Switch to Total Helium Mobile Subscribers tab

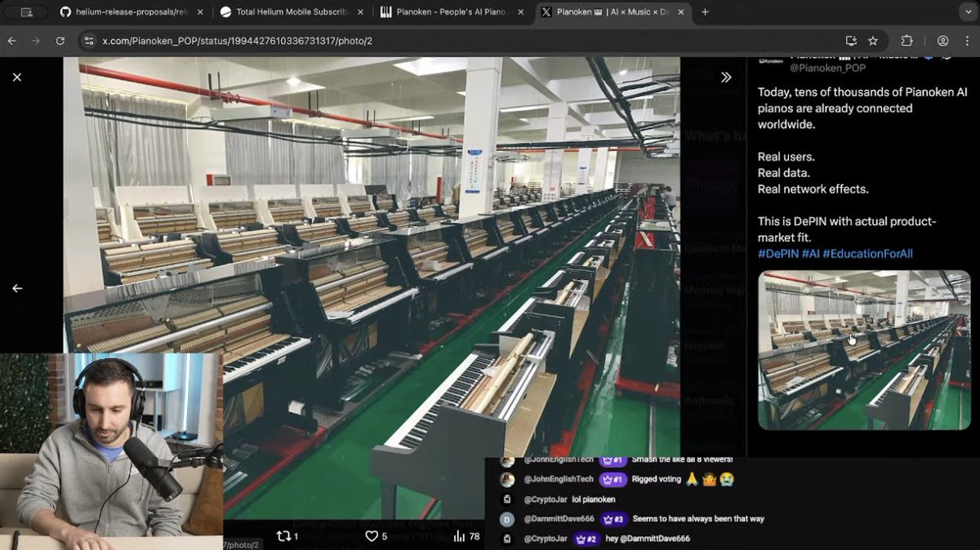point(291,12)
